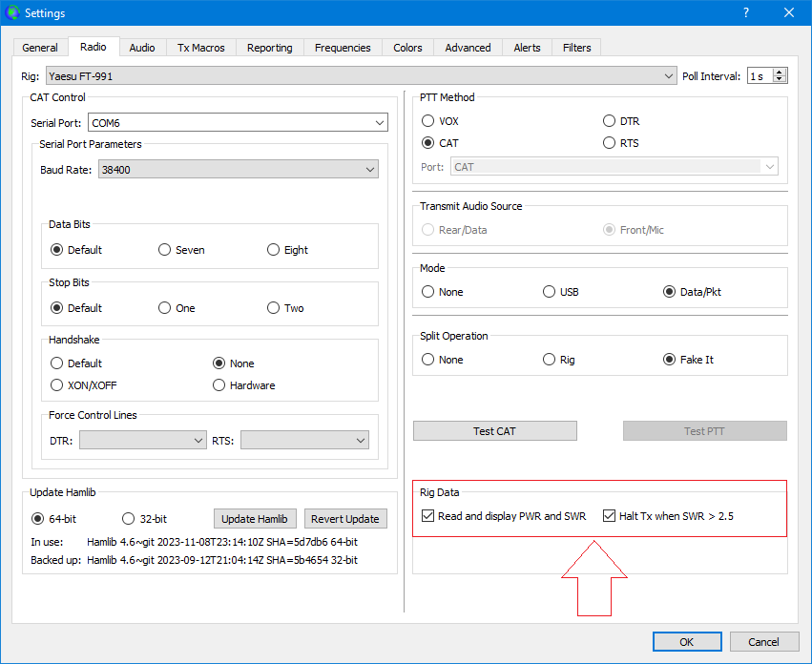Decrease the Poll Interval using down arrow
Viewport: 812px width, 664px height.
tap(780, 79)
